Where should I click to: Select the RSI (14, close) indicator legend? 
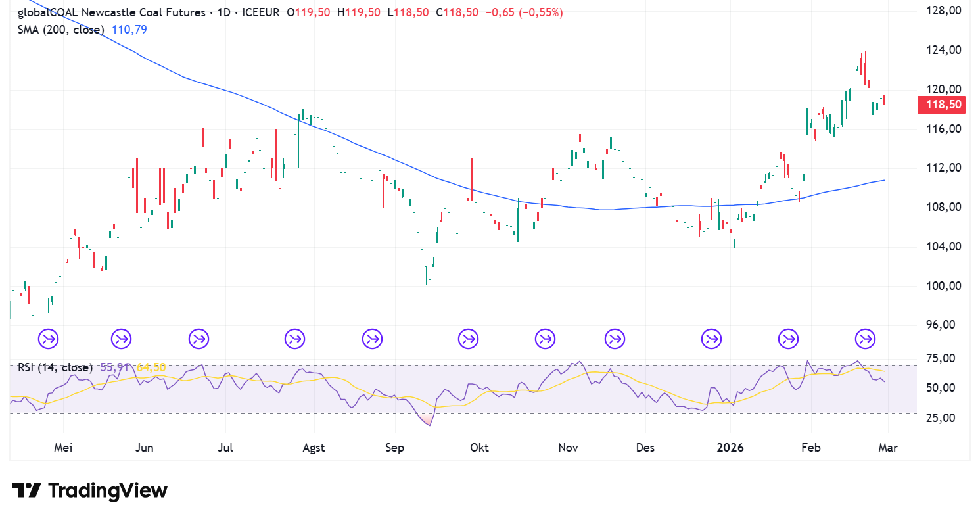[x=55, y=367]
